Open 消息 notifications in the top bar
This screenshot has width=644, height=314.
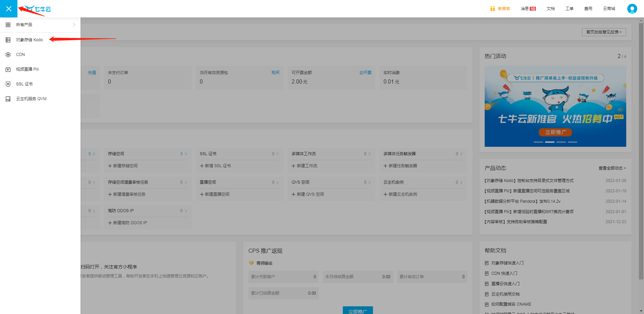pyautogui.click(x=528, y=9)
